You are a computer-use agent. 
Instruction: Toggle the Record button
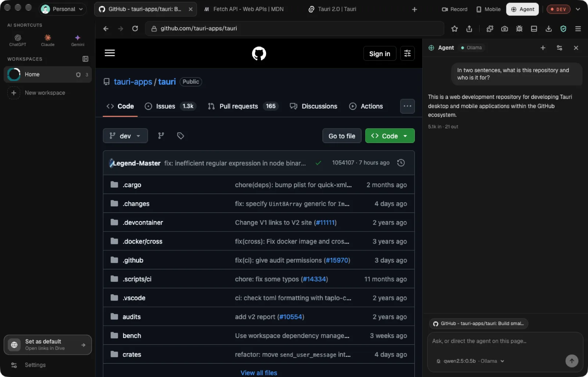(455, 9)
